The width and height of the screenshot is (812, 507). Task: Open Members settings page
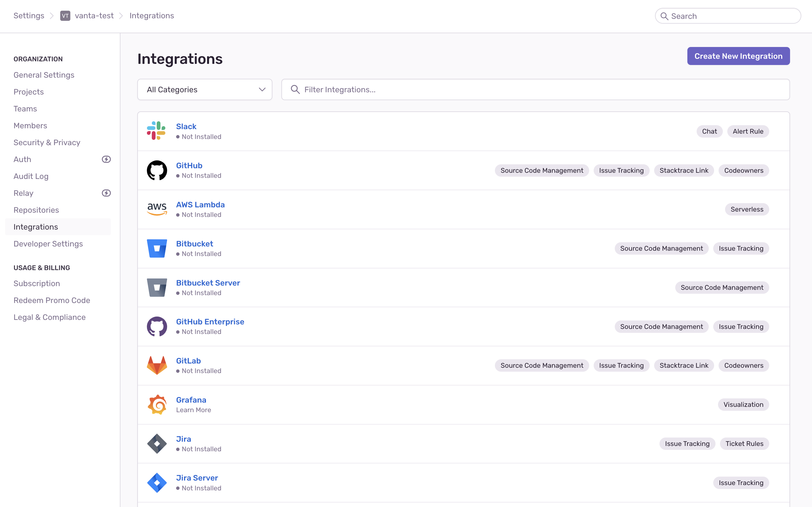click(x=30, y=125)
